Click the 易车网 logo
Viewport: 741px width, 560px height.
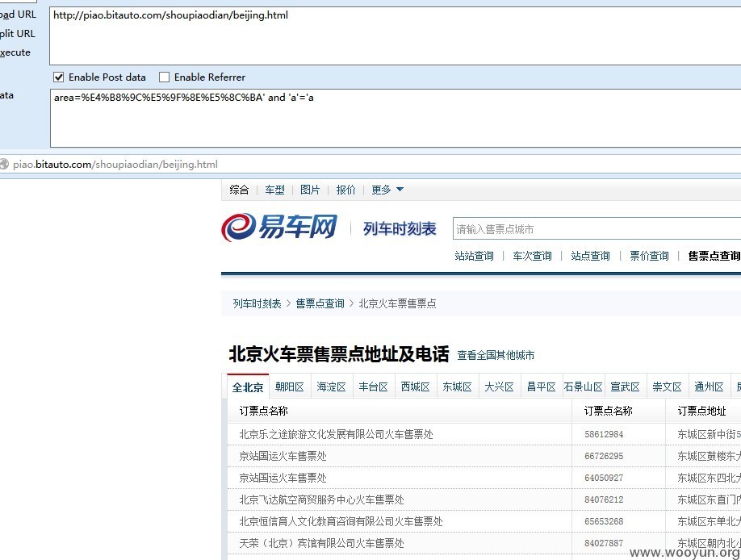click(x=279, y=228)
